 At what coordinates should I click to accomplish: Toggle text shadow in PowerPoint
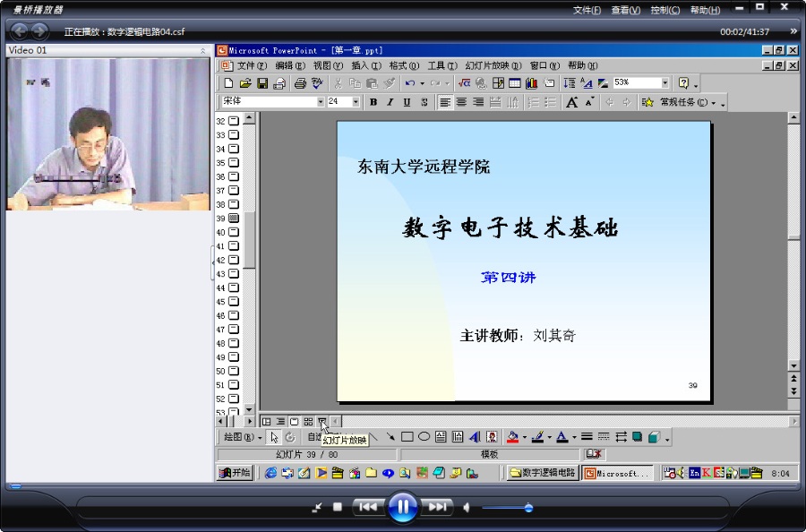pos(424,102)
